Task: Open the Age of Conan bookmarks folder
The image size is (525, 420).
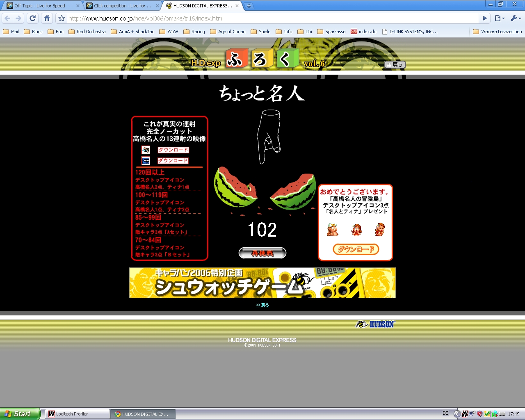Action: pos(228,32)
